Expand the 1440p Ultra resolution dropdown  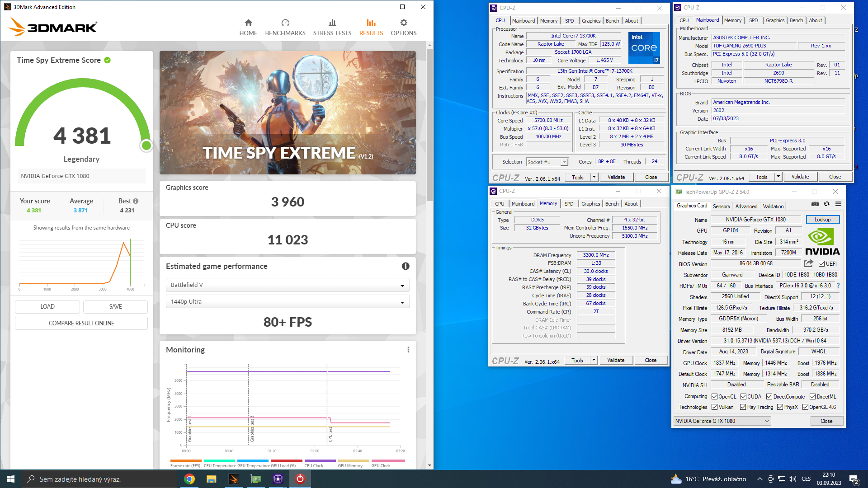tap(288, 302)
